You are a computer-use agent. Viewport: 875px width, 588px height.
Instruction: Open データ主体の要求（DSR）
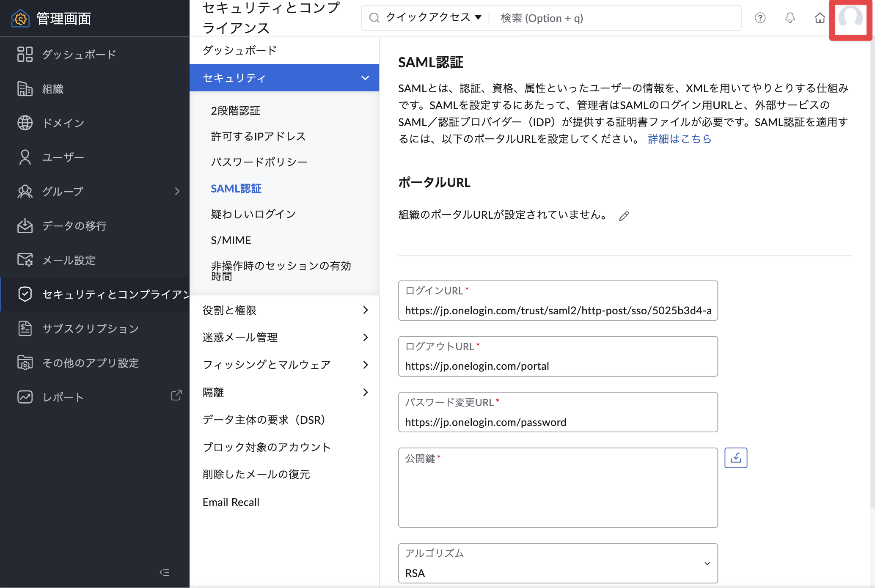pos(264,420)
